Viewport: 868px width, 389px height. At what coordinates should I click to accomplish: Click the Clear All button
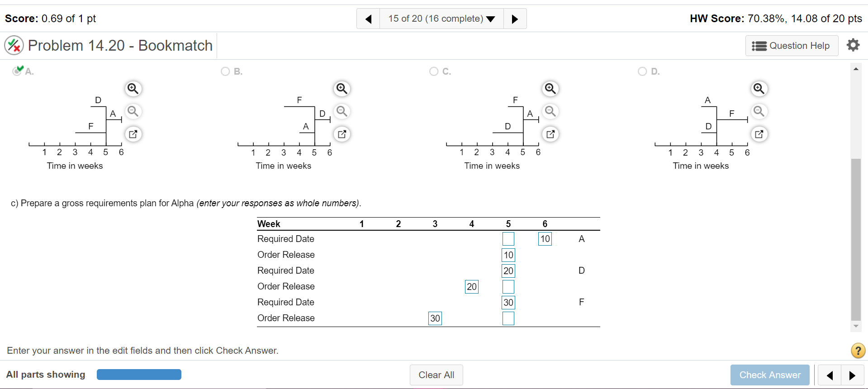pos(436,375)
